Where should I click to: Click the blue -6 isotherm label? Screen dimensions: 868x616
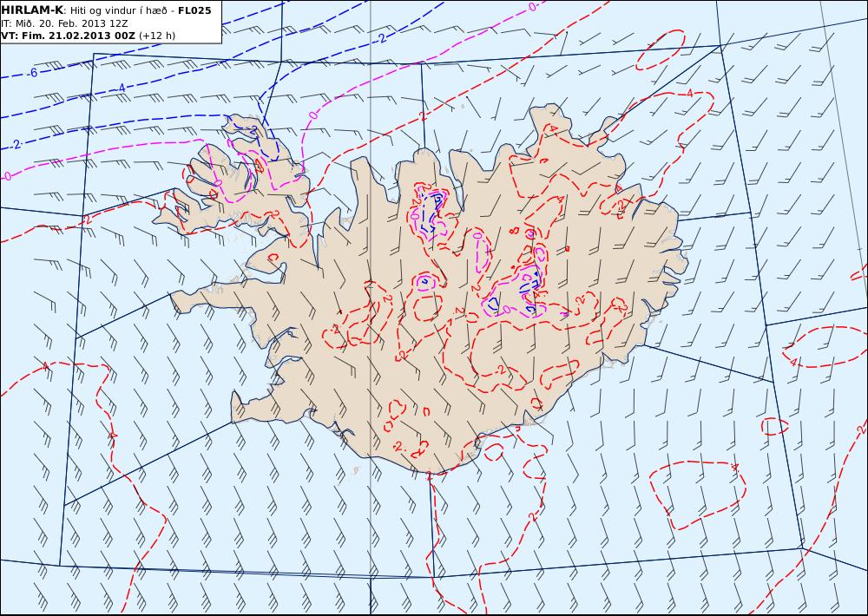pyautogui.click(x=33, y=73)
